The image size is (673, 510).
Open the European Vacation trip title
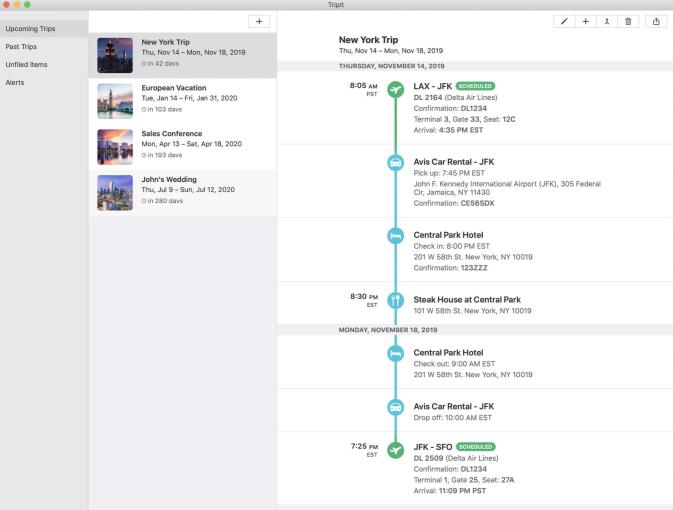tap(174, 88)
